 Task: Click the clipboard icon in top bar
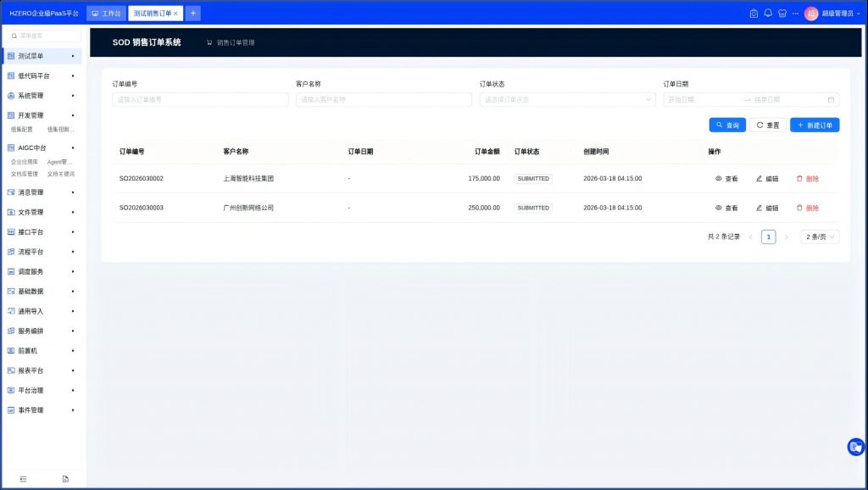click(754, 14)
